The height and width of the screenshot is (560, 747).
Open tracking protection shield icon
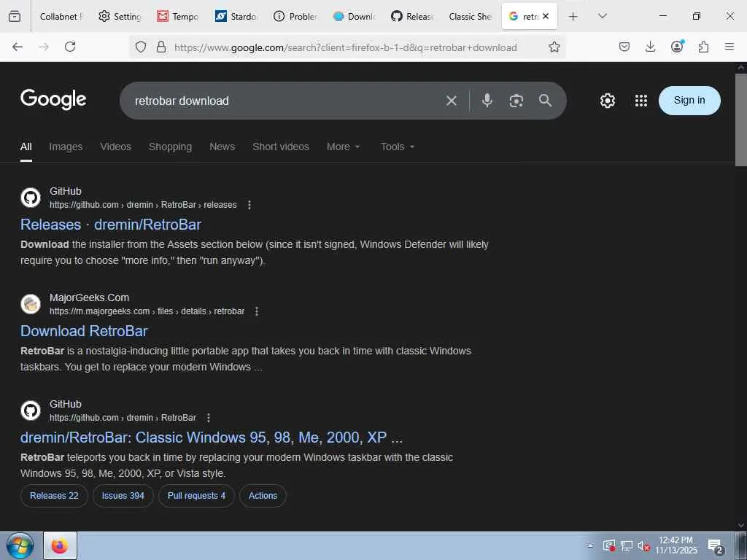pyautogui.click(x=141, y=47)
